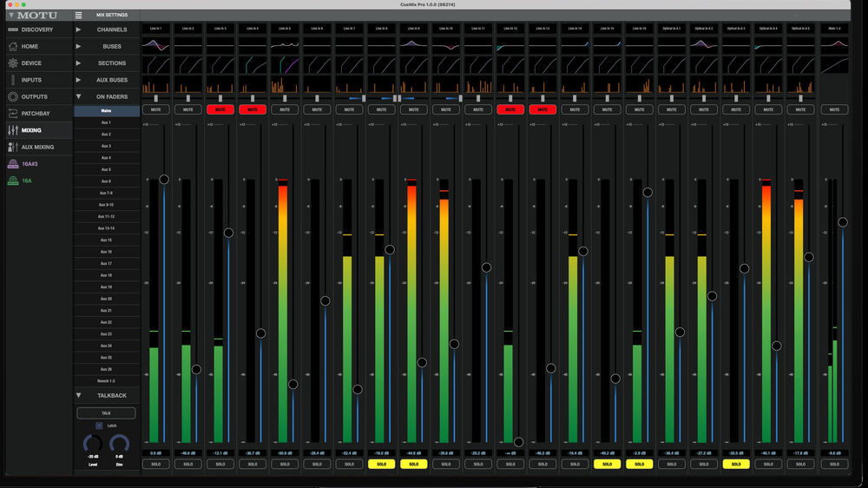Select the purple 16A#3 device icon
868x488 pixels.
[x=13, y=164]
